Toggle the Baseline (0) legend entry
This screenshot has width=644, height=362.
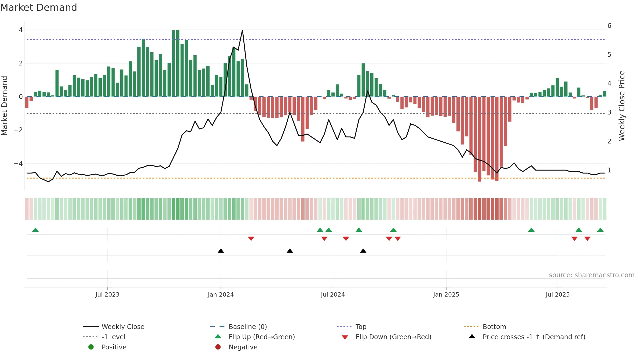coord(238,327)
